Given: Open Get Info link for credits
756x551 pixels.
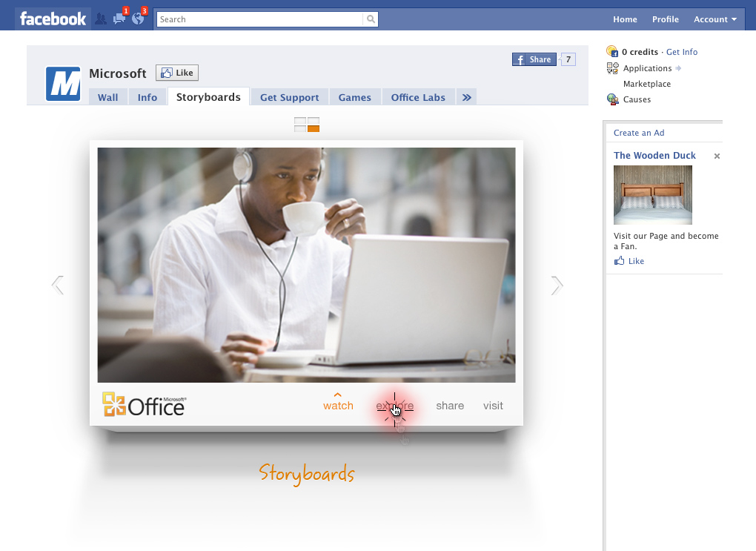Looking at the screenshot, I should click(x=682, y=52).
